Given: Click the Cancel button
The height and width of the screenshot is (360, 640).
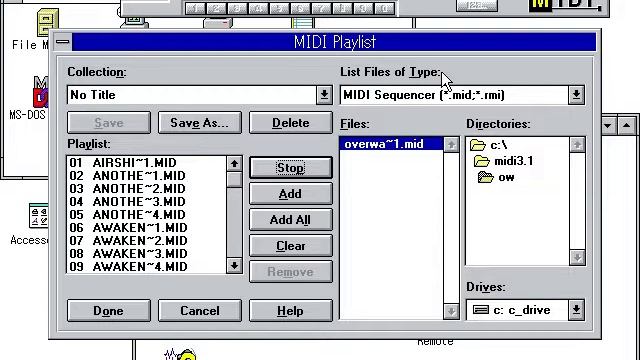Looking at the screenshot, I should pyautogui.click(x=200, y=311).
